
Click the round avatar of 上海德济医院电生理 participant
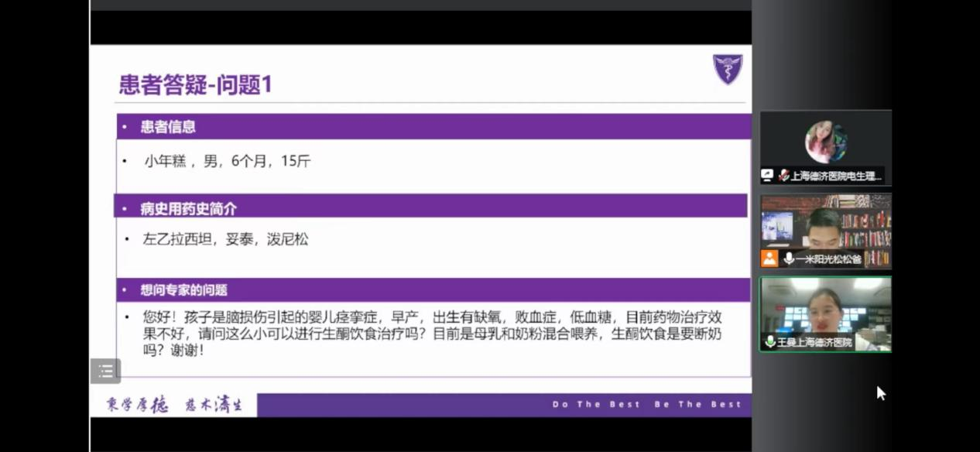[825, 142]
